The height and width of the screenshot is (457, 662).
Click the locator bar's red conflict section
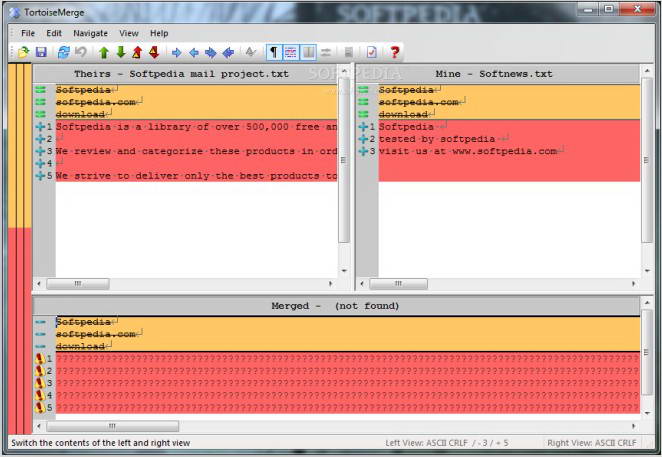tap(20, 331)
